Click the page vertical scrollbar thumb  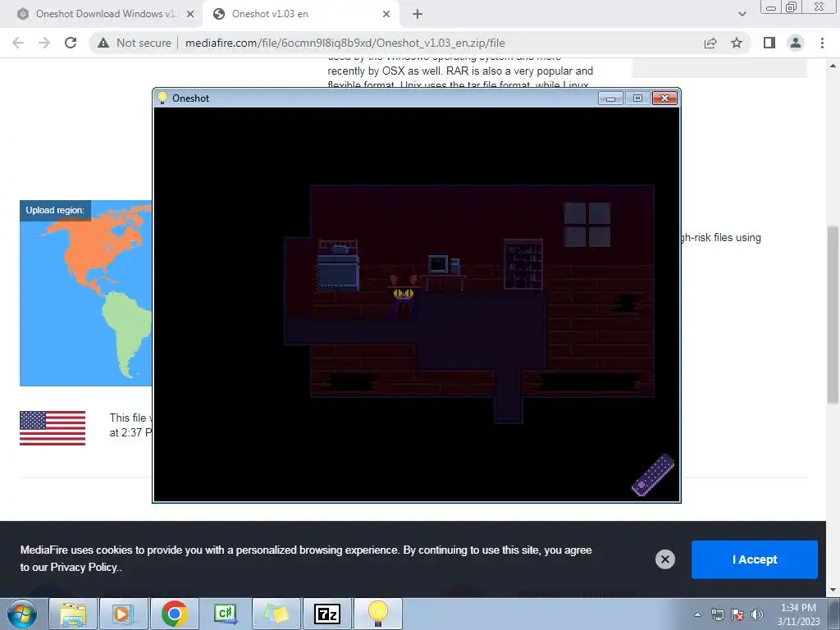[x=833, y=315]
